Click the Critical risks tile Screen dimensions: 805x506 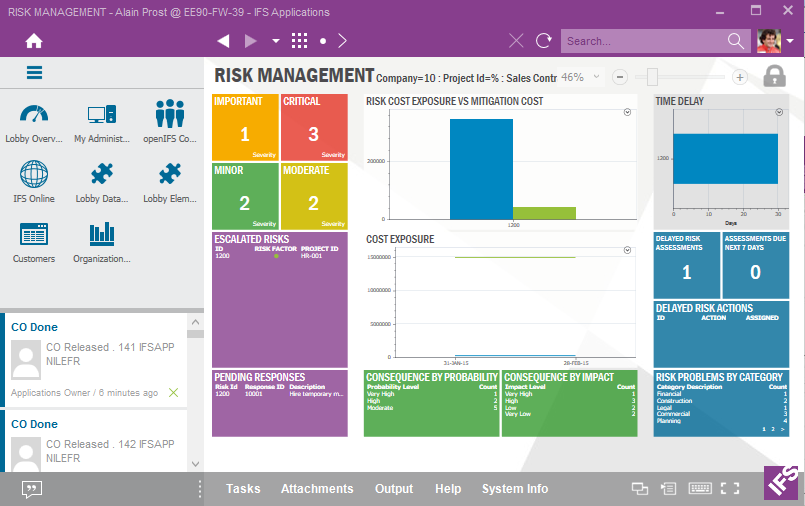click(314, 128)
